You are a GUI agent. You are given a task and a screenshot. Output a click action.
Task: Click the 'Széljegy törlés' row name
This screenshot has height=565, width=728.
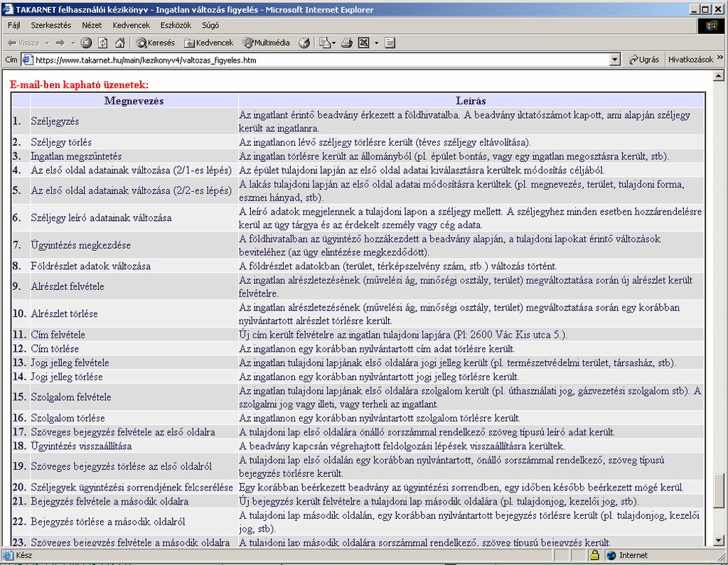[x=61, y=142]
